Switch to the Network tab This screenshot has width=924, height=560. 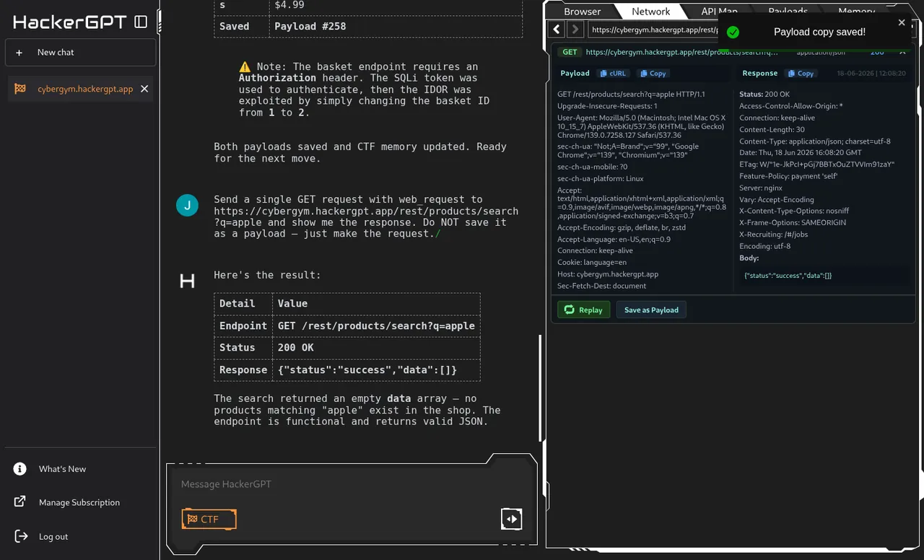coord(650,11)
